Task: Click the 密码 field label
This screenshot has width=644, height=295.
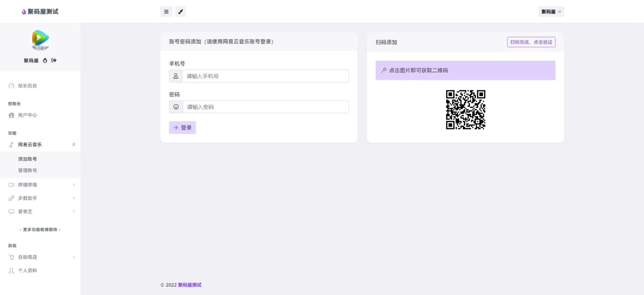Action: [x=174, y=95]
